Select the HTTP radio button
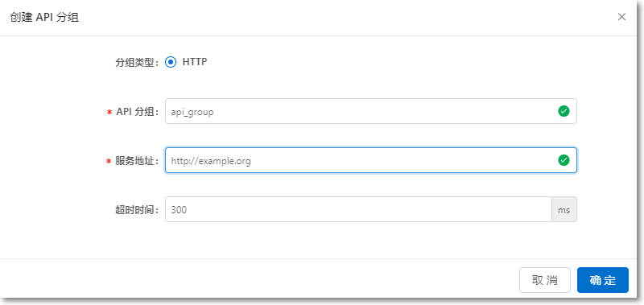 pos(171,62)
